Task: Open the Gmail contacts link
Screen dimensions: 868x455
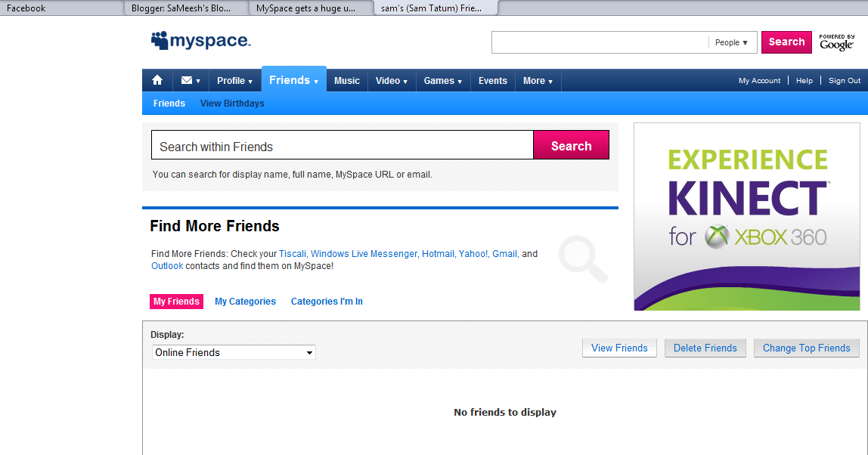Action: pyautogui.click(x=505, y=253)
